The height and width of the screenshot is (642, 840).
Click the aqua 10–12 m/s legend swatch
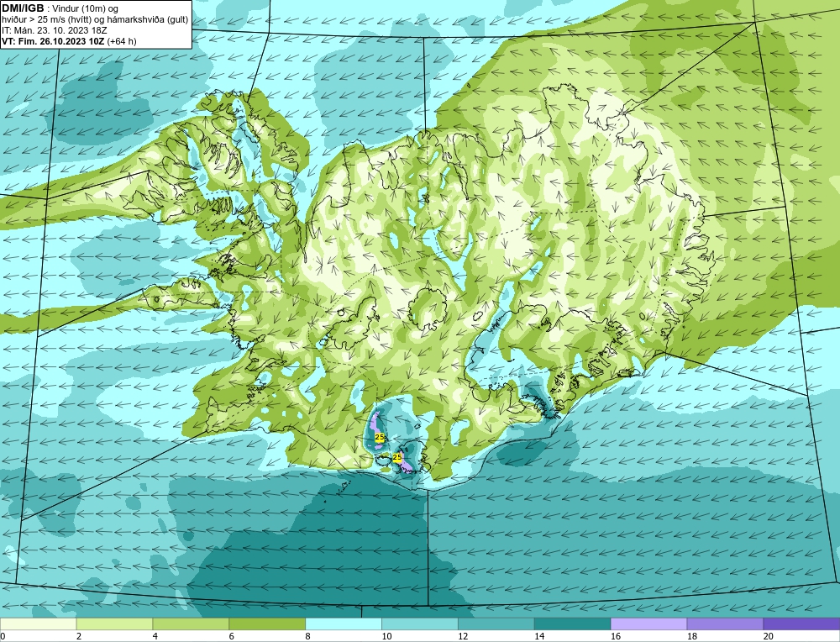pos(420,624)
